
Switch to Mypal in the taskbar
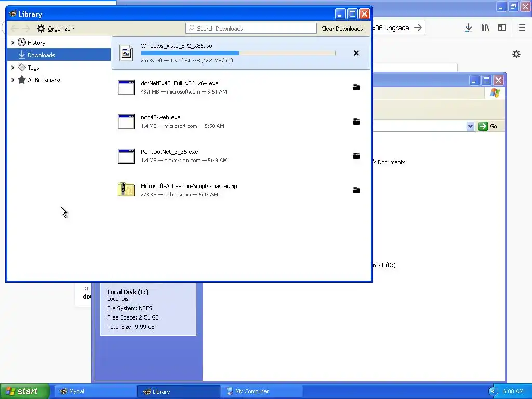[96, 391]
